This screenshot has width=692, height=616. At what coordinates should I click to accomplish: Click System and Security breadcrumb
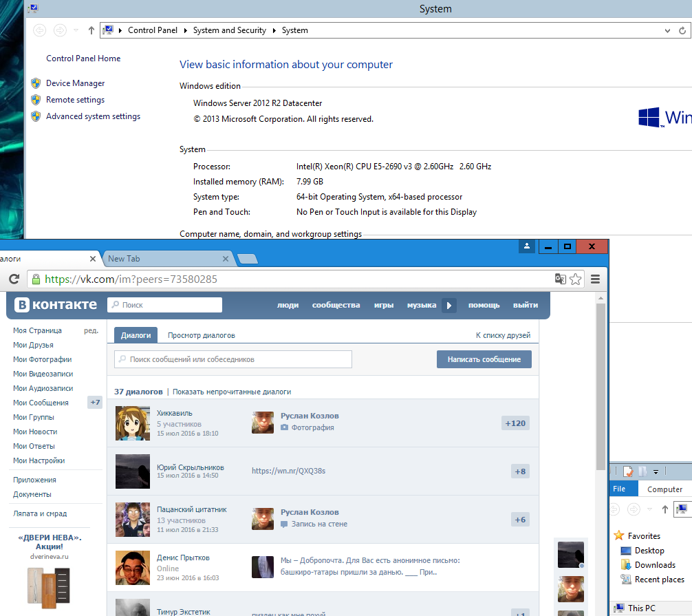[x=230, y=30]
